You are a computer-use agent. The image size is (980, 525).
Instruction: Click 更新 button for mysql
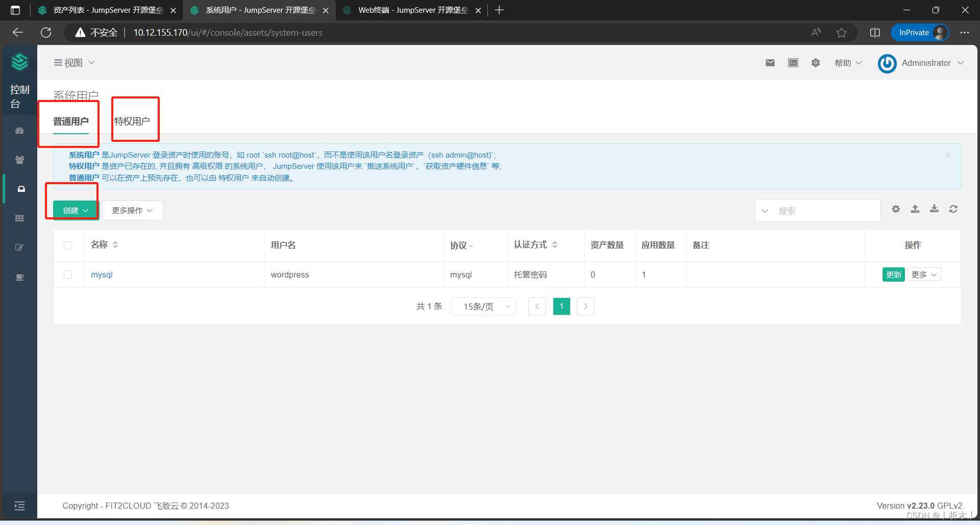coord(894,274)
